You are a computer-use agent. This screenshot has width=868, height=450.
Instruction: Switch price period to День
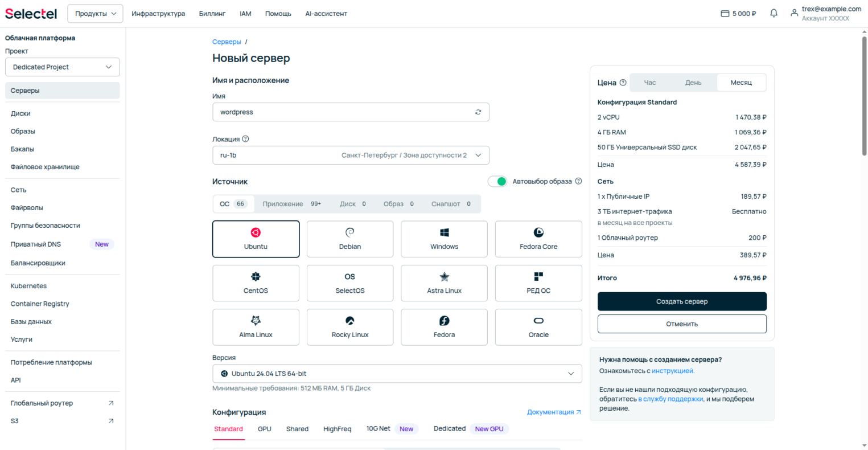693,83
